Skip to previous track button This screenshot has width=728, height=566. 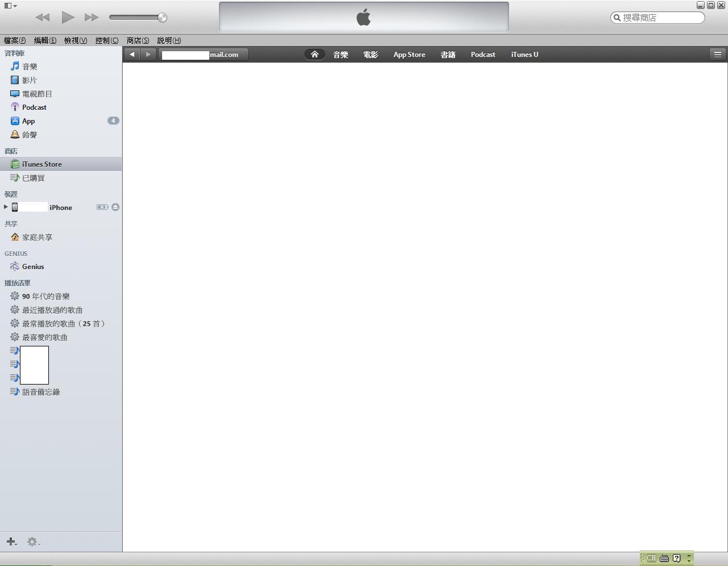43,18
